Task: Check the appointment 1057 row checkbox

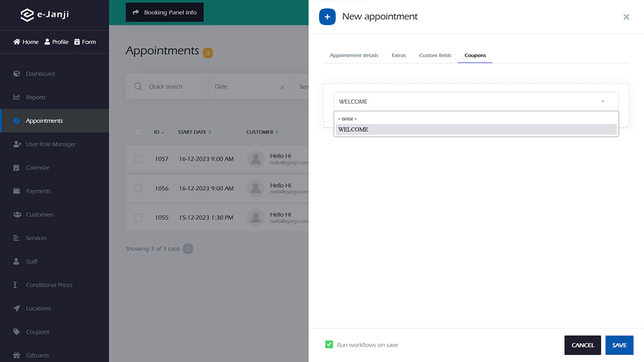Action: [138, 159]
